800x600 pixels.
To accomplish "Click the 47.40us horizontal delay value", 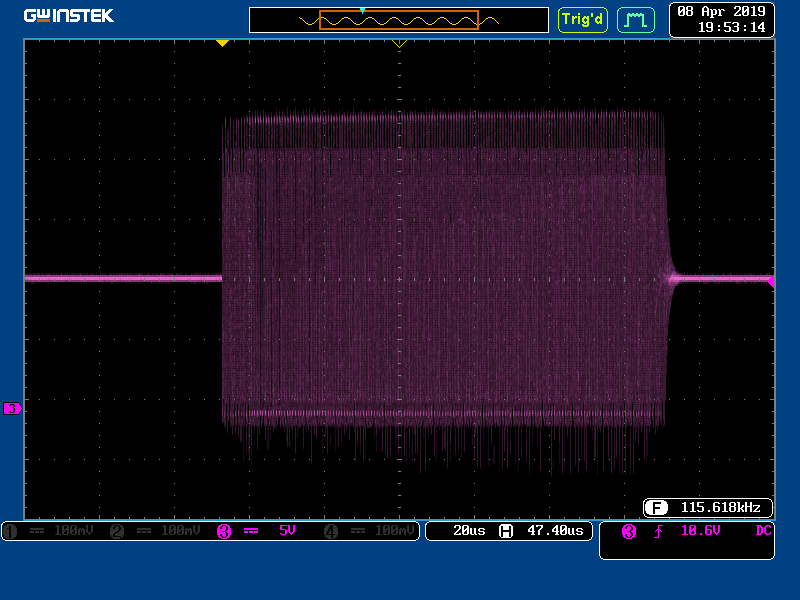I will [555, 531].
